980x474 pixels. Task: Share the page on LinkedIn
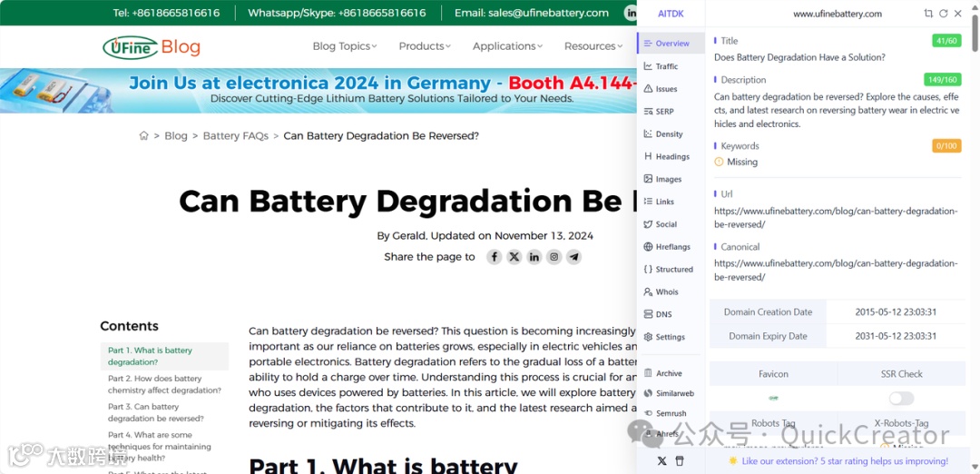534,256
